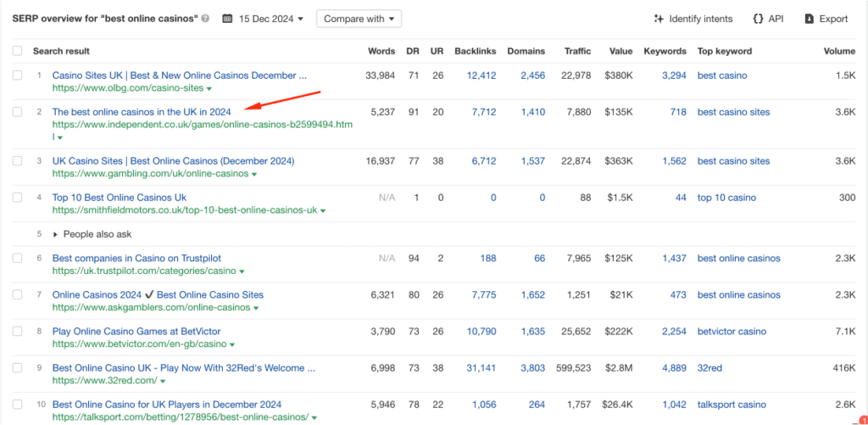Click the DR column header
Viewport: 868px width, 425px height.
[413, 51]
